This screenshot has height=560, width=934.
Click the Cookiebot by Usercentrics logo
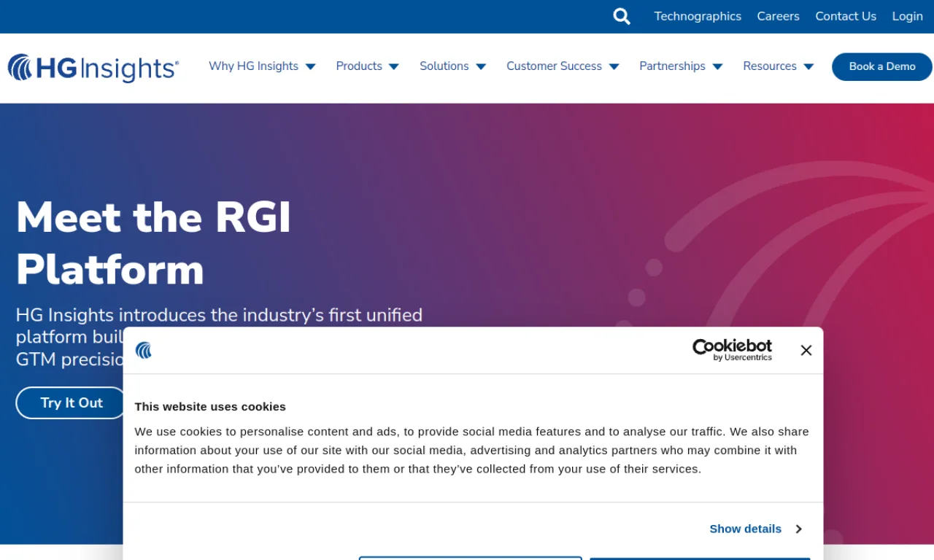(x=732, y=350)
